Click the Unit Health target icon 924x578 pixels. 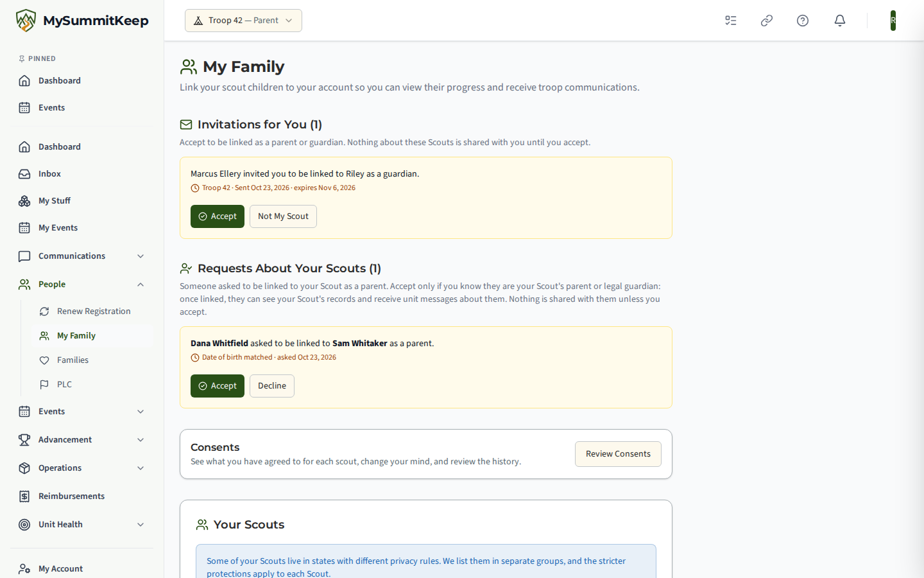24,525
